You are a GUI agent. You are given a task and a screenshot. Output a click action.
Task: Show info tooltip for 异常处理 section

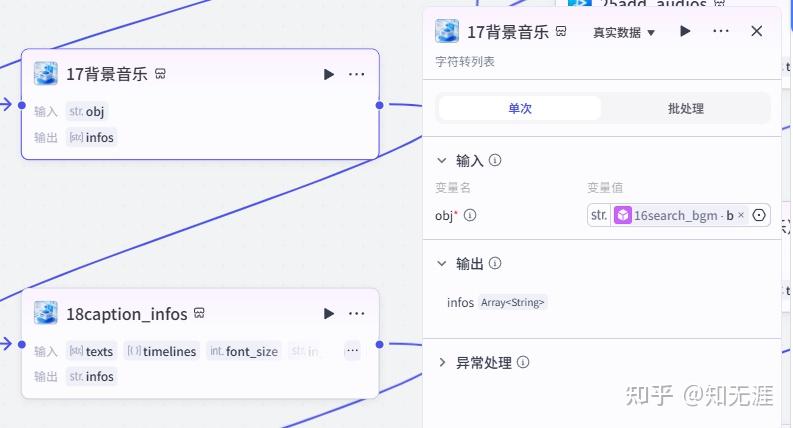tap(523, 362)
